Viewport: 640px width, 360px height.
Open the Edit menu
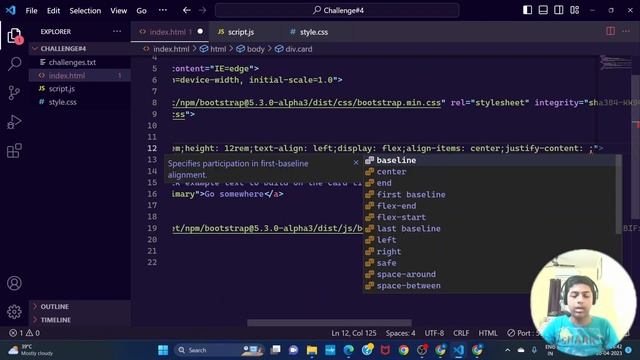point(53,11)
